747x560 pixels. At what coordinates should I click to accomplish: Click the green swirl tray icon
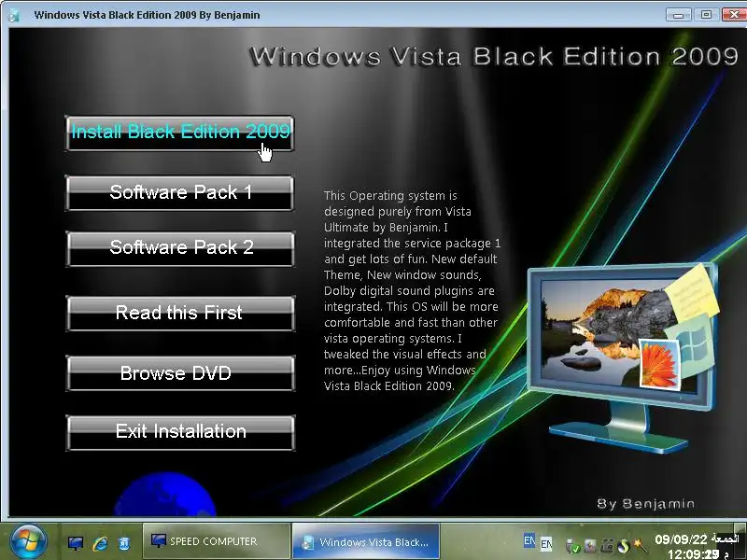pyautogui.click(x=624, y=546)
